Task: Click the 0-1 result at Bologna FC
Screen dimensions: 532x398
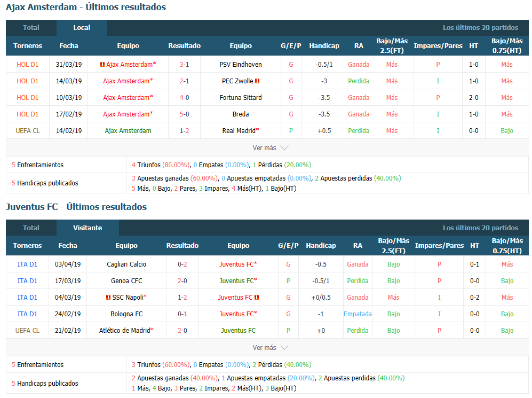Action: click(x=182, y=314)
